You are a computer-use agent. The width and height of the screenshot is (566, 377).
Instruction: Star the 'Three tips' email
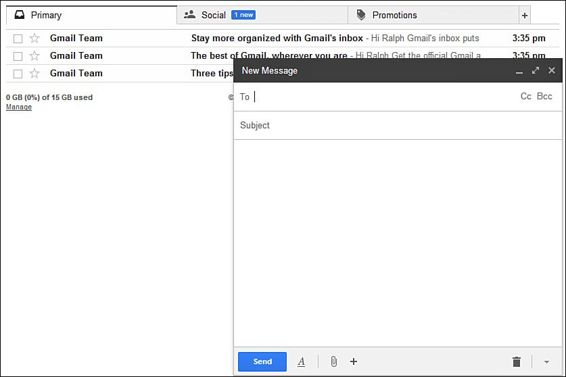point(34,73)
